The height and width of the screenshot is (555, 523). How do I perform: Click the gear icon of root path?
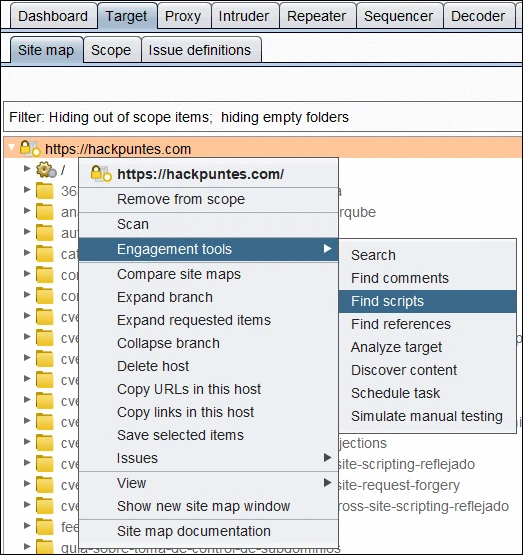(46, 170)
